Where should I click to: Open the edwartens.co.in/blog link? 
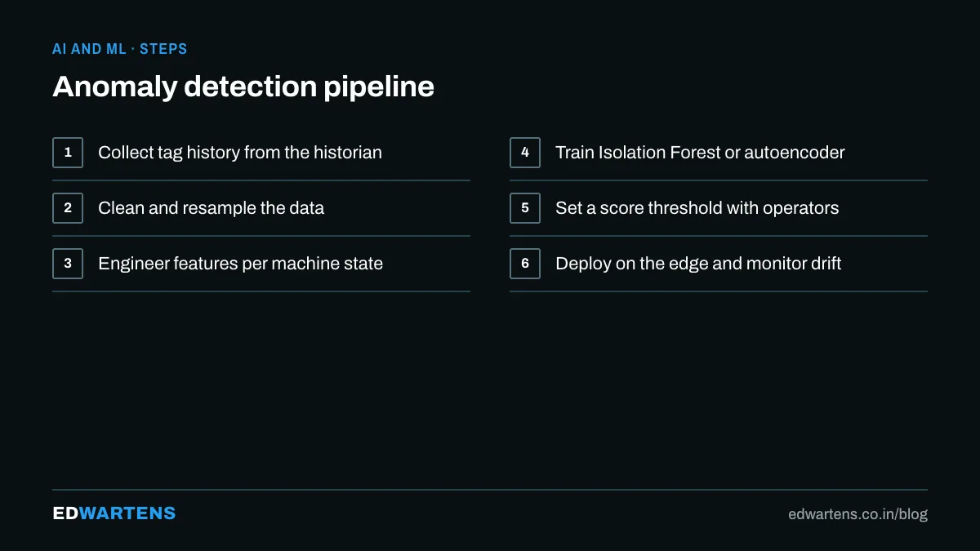pyautogui.click(x=857, y=514)
